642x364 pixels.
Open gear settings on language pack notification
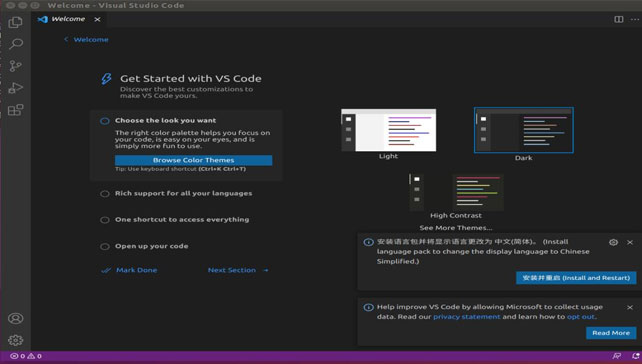click(613, 242)
